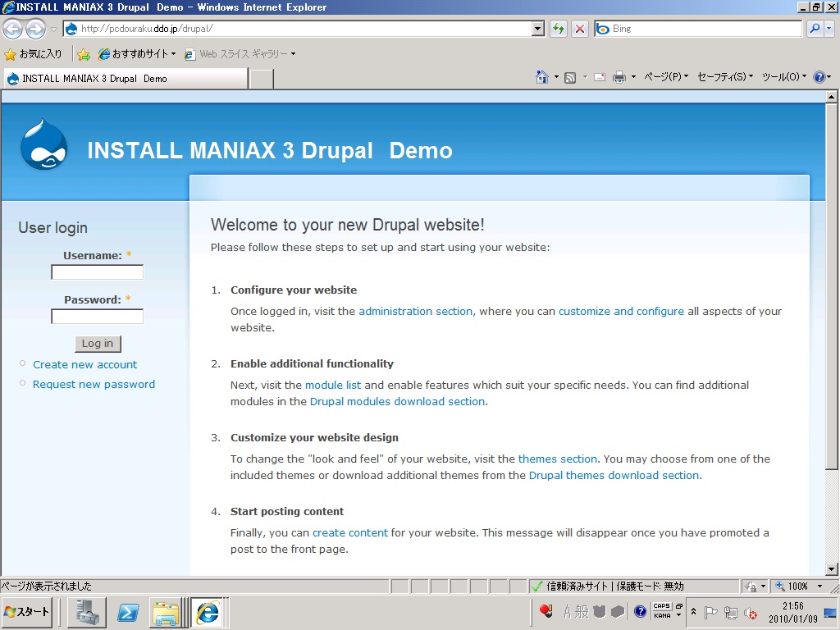Click the Drupal droplet logo

coord(43,144)
